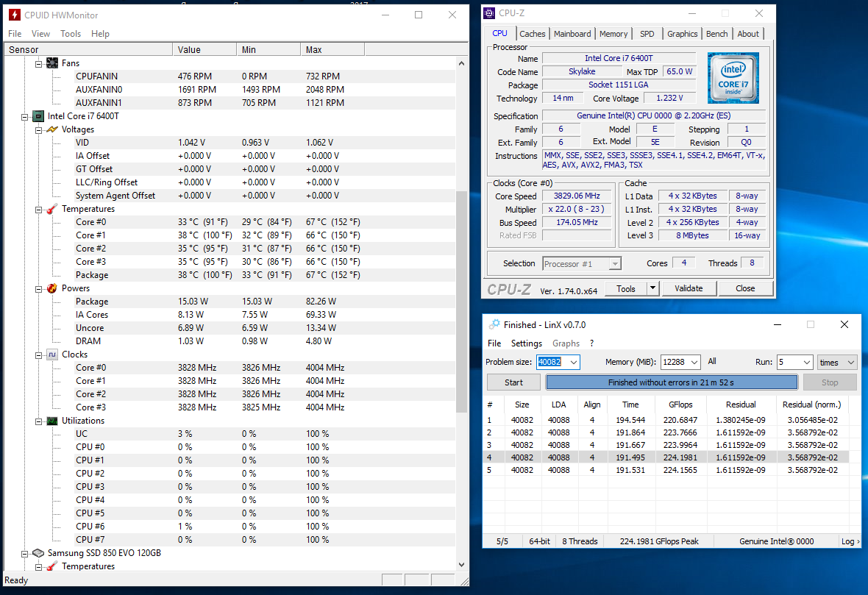This screenshot has height=595, width=868.
Task: Click the GFlops column header in LinX
Action: click(680, 405)
